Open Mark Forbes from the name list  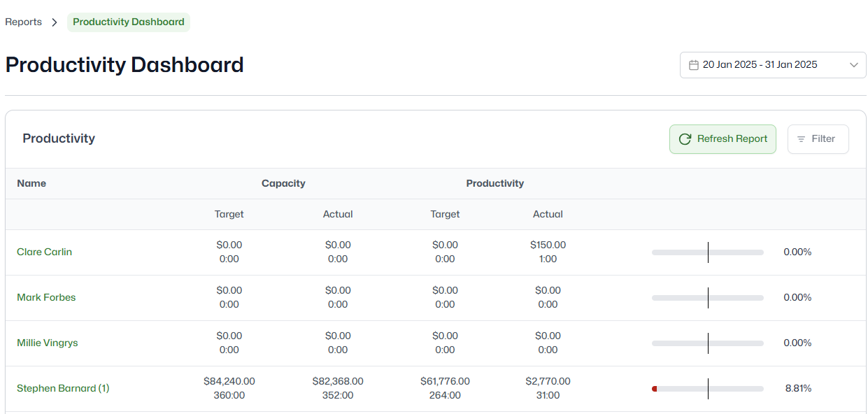pyautogui.click(x=46, y=297)
